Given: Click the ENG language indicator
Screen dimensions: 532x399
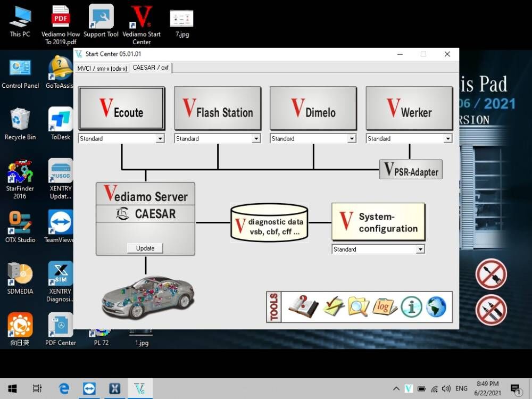Looking at the screenshot, I should 461,388.
